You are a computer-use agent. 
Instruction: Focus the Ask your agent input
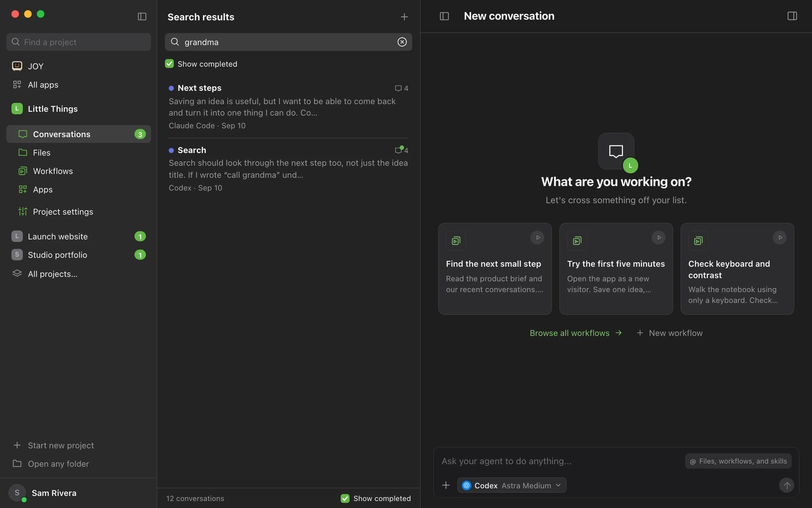tap(560, 461)
